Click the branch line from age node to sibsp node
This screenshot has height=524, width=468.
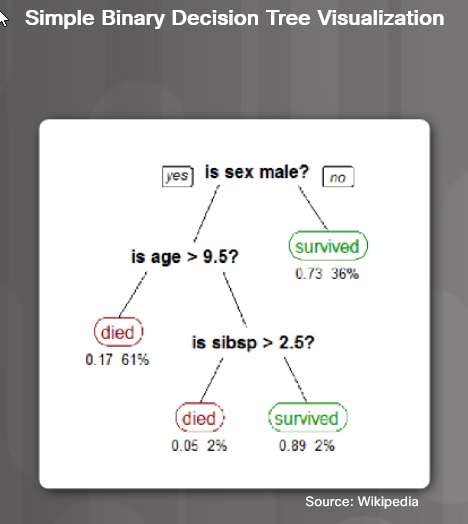click(235, 300)
